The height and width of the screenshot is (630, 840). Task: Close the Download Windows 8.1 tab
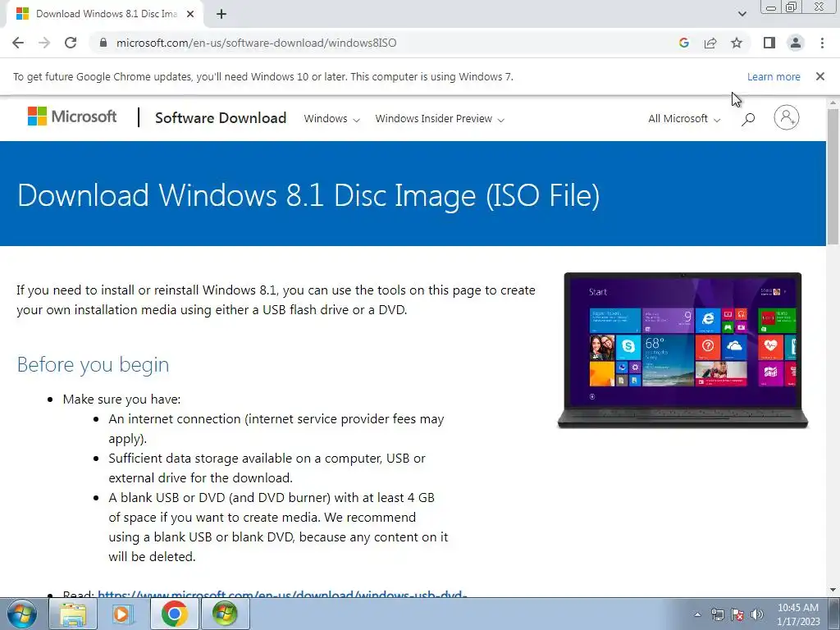(190, 14)
